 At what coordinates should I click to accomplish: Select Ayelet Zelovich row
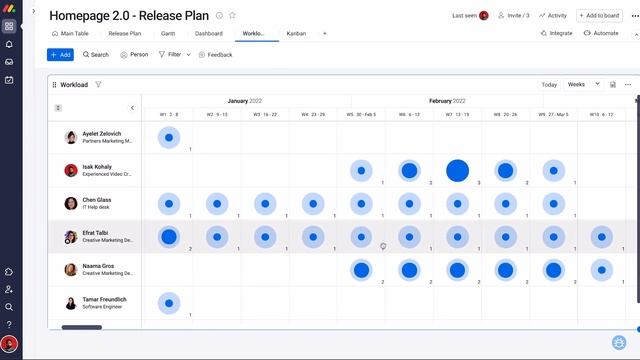95,138
